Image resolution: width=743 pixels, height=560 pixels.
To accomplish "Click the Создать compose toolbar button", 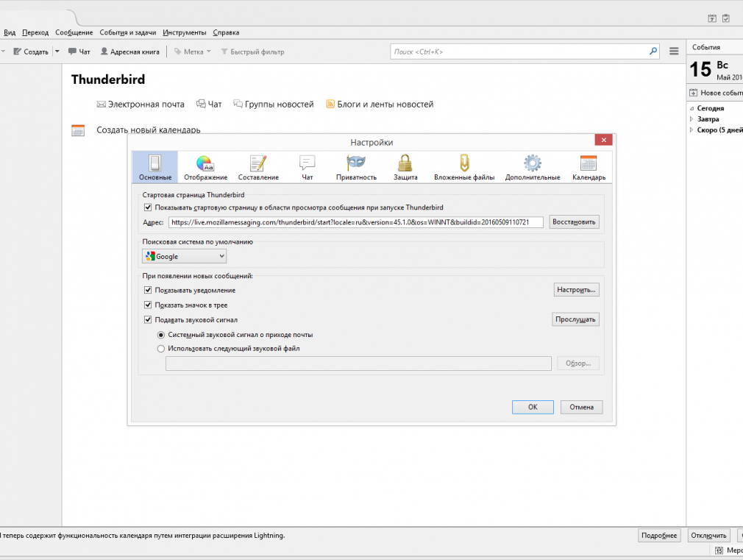I will [x=31, y=52].
